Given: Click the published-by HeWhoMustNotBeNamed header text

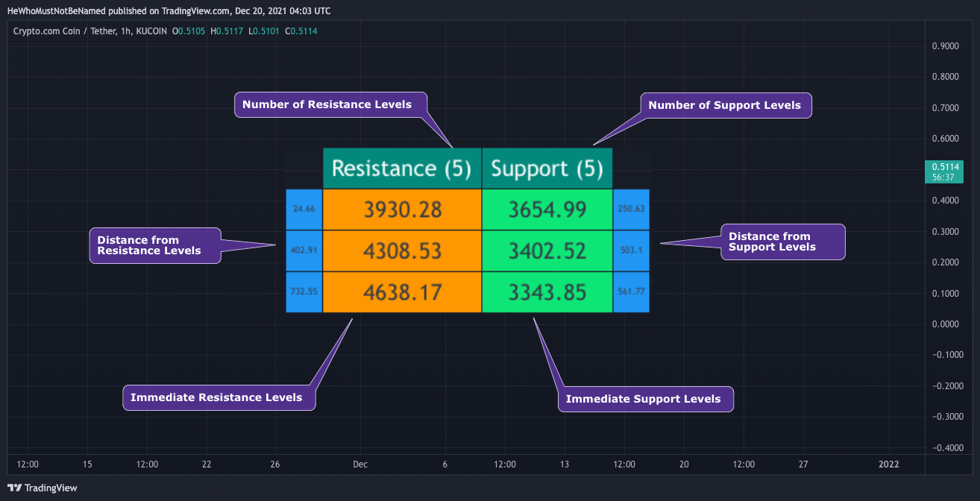Looking at the screenshot, I should [169, 11].
